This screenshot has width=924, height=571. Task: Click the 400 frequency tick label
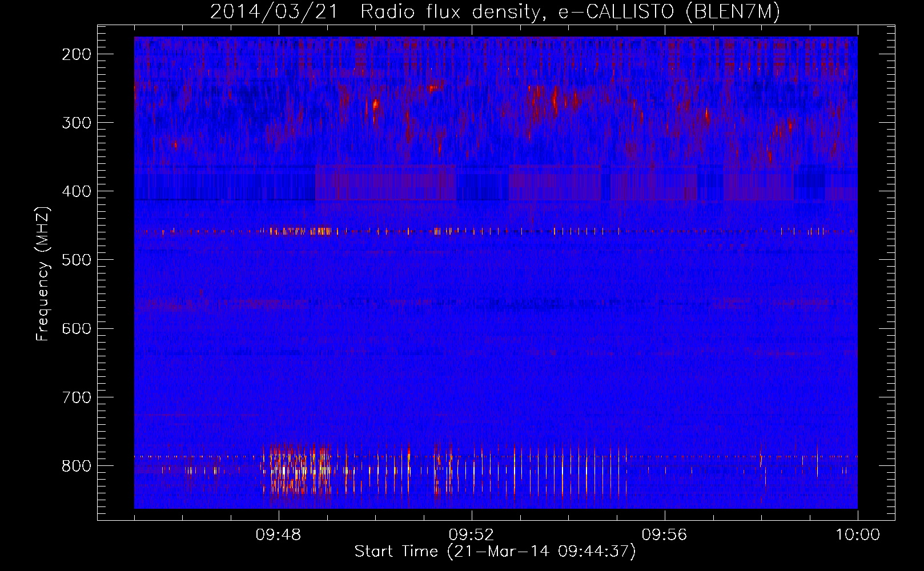click(77, 191)
